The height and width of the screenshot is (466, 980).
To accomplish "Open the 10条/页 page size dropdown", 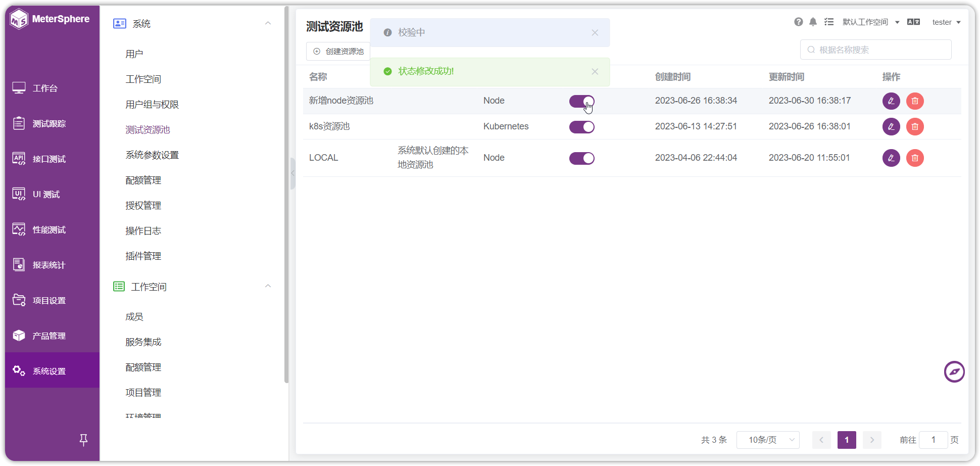I will [768, 440].
